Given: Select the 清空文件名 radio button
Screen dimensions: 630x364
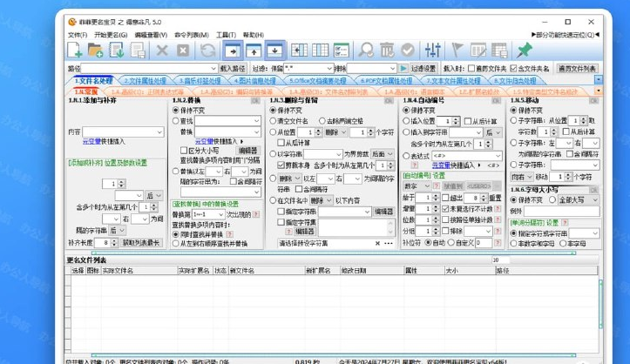Looking at the screenshot, I should [274, 121].
